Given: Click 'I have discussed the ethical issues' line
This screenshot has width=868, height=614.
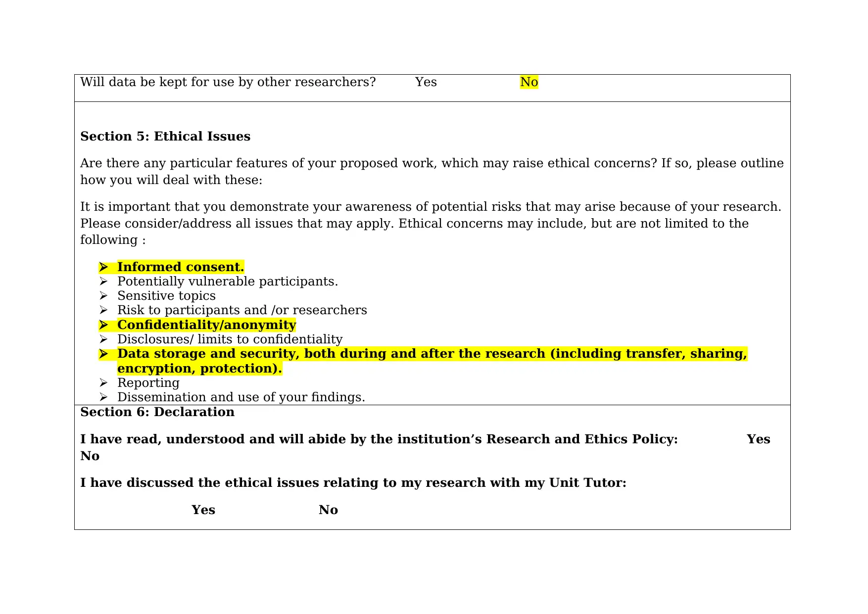Looking at the screenshot, I should [353, 483].
